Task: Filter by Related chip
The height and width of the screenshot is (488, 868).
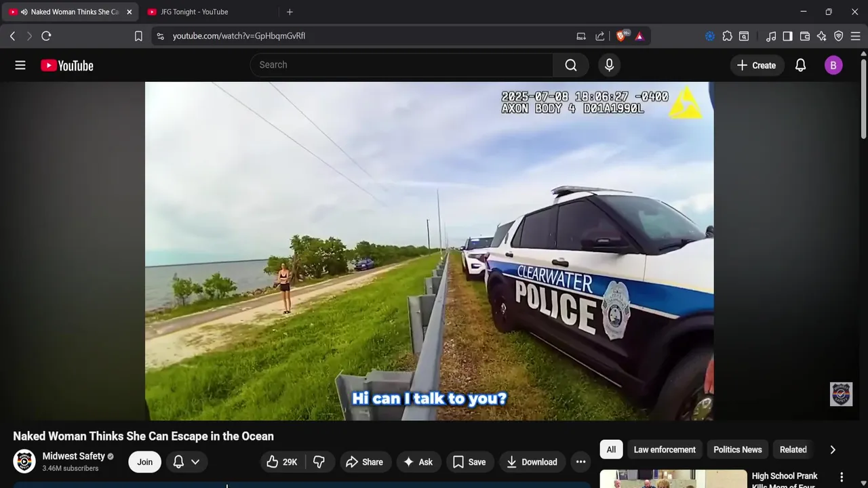Action: coord(793,449)
